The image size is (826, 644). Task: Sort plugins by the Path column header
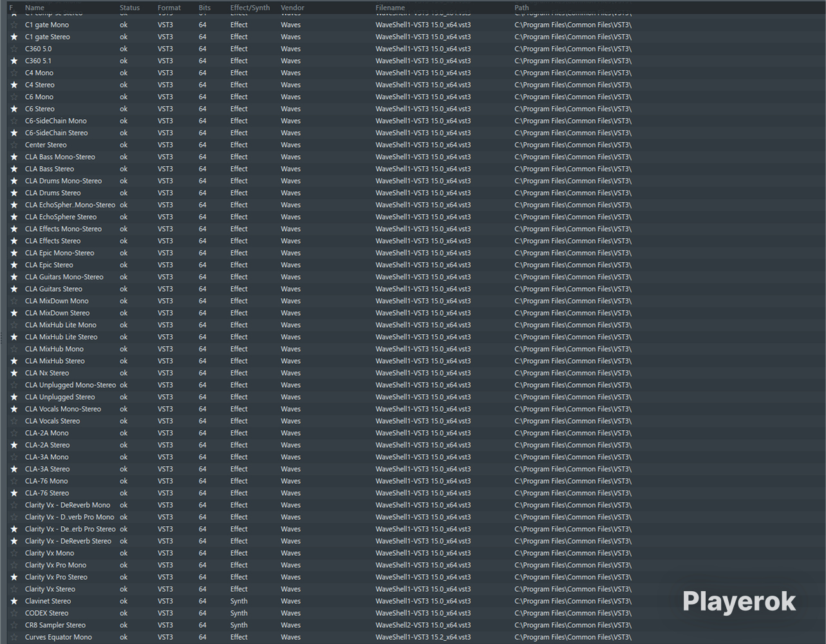521,8
